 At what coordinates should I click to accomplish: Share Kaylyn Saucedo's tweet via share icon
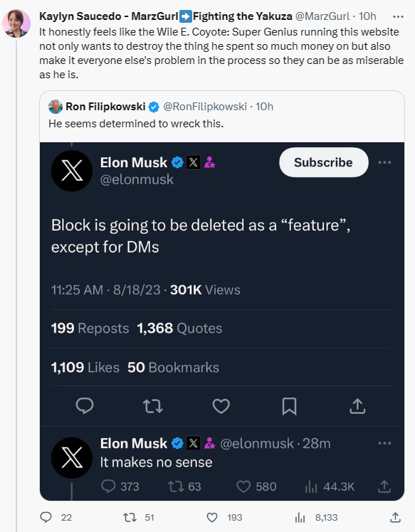coord(395,517)
